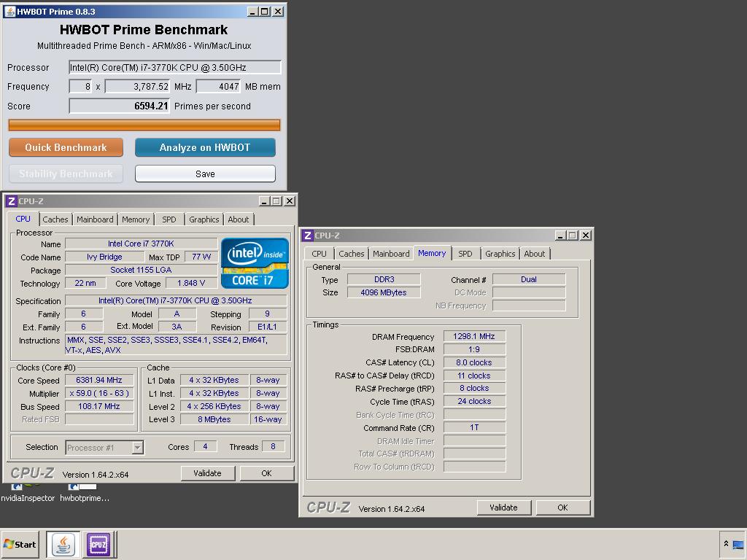Image resolution: width=747 pixels, height=560 pixels.
Task: Open About tab in CPU-Z Memory window
Action: pyautogui.click(x=535, y=254)
